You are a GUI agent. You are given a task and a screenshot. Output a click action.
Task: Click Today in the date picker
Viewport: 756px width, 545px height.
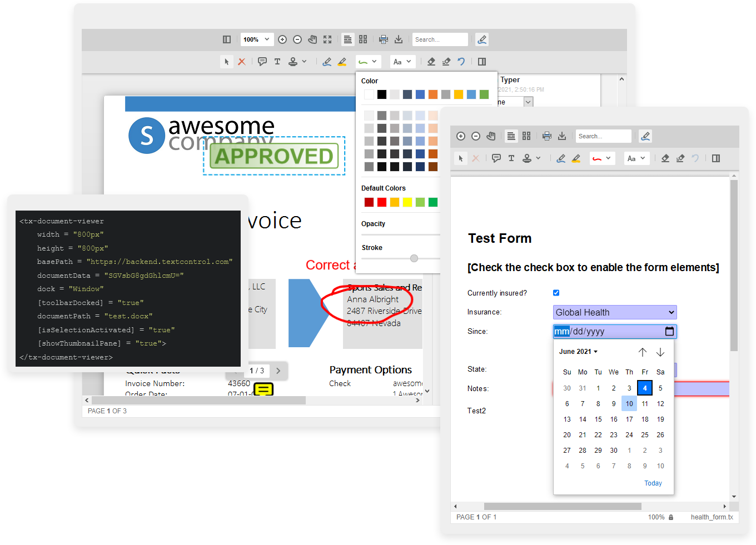click(x=653, y=483)
